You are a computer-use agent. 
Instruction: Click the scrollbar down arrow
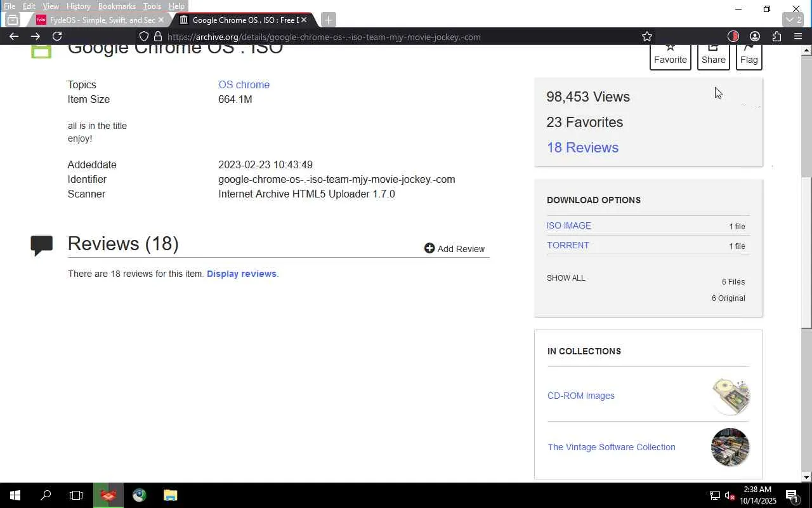[x=806, y=477]
